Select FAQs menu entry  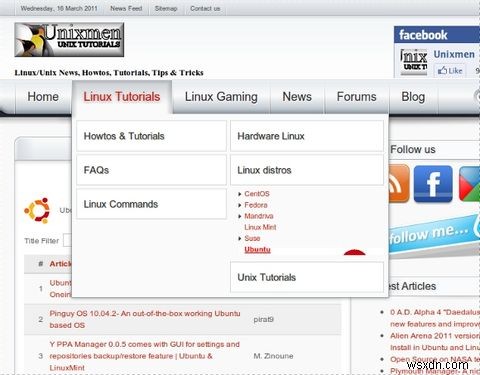click(x=151, y=170)
